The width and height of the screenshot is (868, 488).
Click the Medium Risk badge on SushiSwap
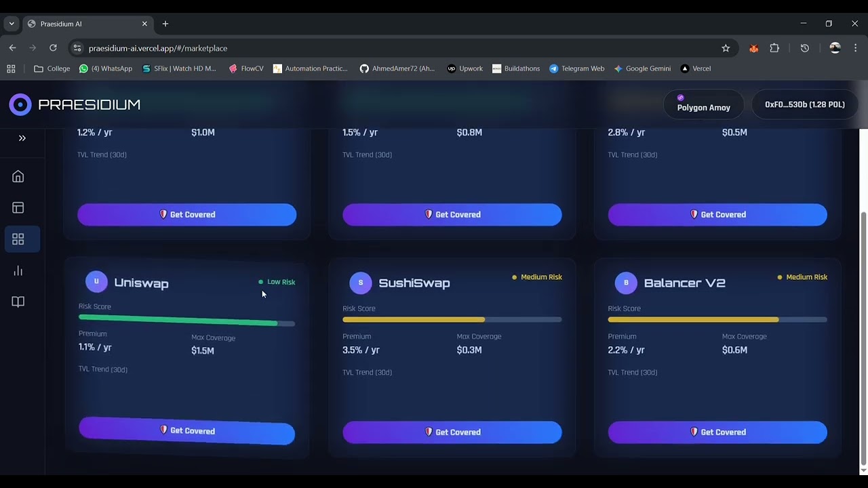[x=537, y=277]
